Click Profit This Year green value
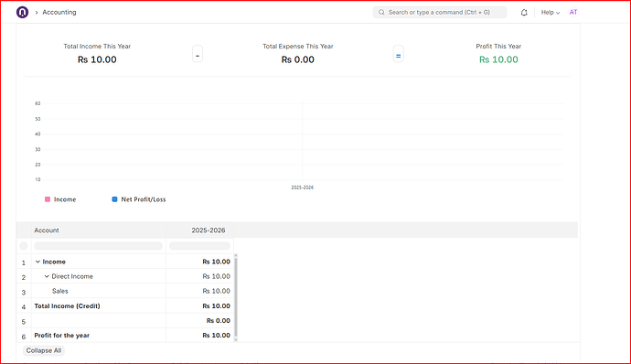This screenshot has width=631, height=364. pos(498,59)
